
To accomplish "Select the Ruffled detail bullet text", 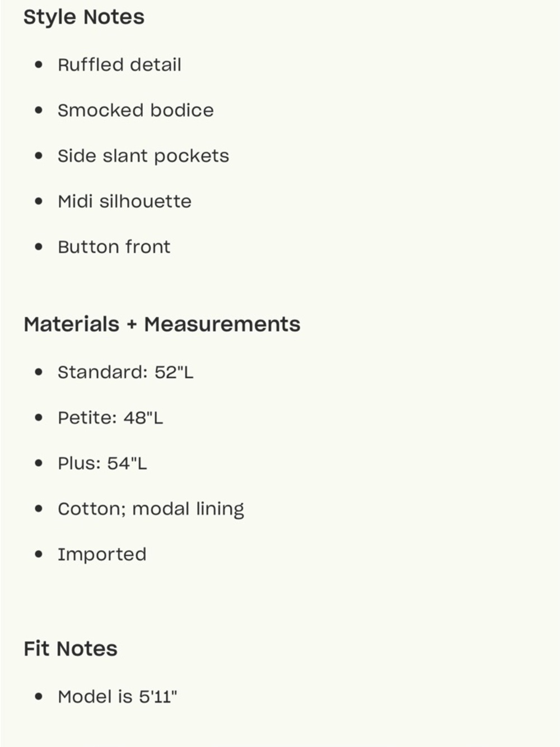I will click(119, 65).
